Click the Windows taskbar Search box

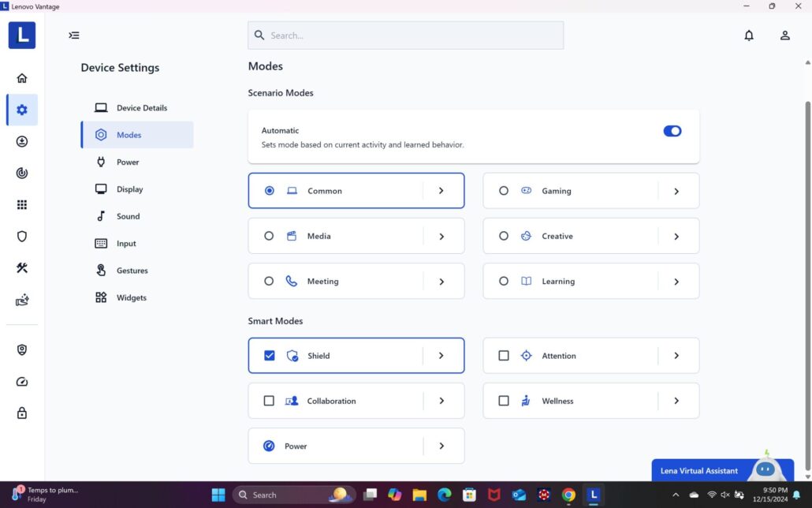(294, 495)
